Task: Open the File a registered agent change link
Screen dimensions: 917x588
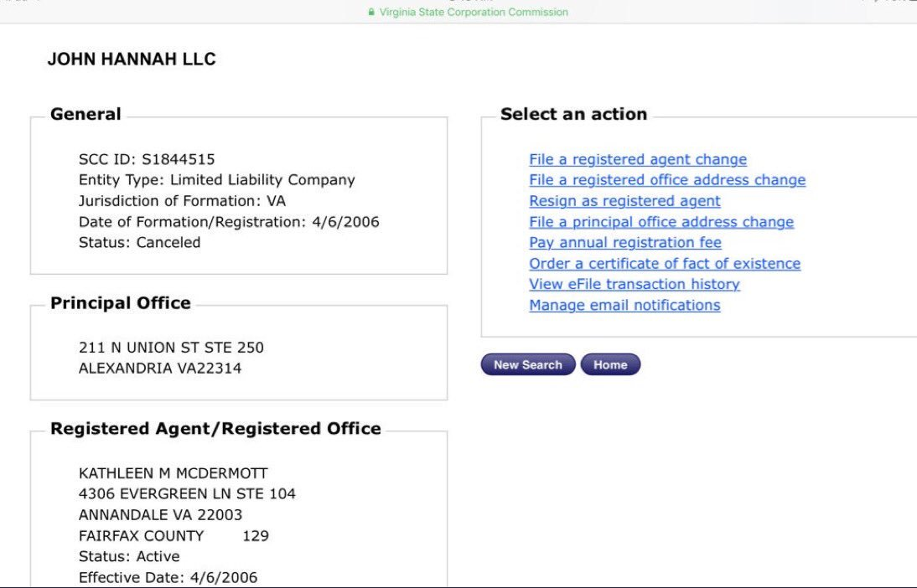Action: [x=637, y=160]
